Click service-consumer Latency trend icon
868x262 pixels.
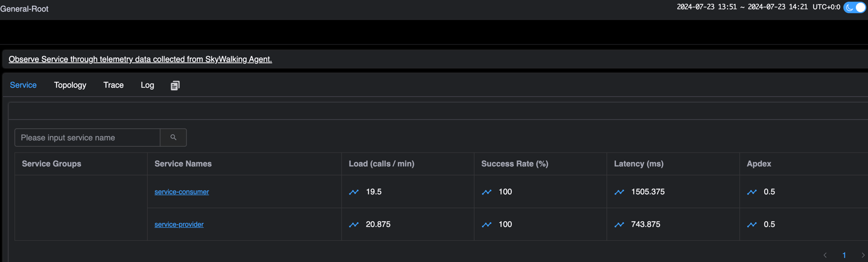pos(619,192)
